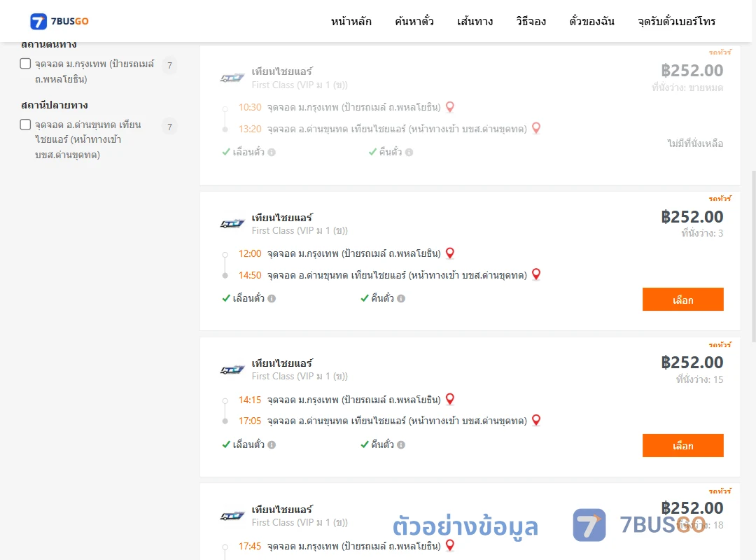Viewport: 756px width, 560px height.
Task: Open the หน้าหลัก menu item
Action: tap(351, 21)
